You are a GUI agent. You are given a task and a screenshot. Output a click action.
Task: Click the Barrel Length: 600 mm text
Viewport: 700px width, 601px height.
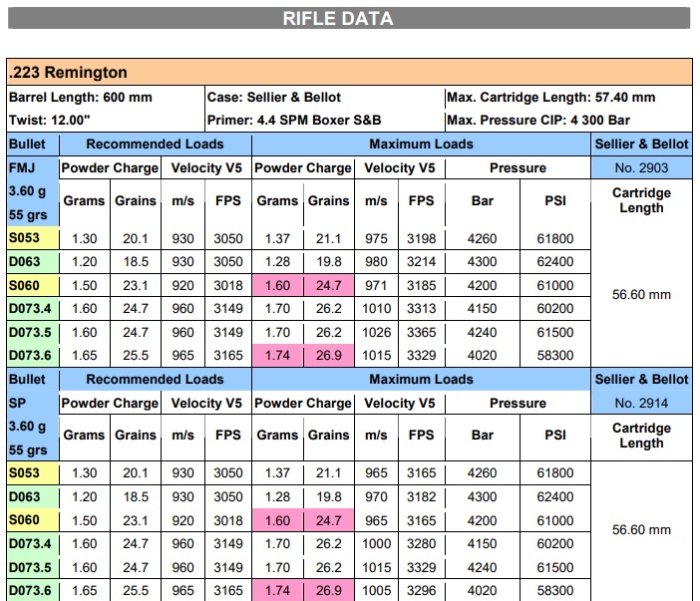pyautogui.click(x=81, y=98)
